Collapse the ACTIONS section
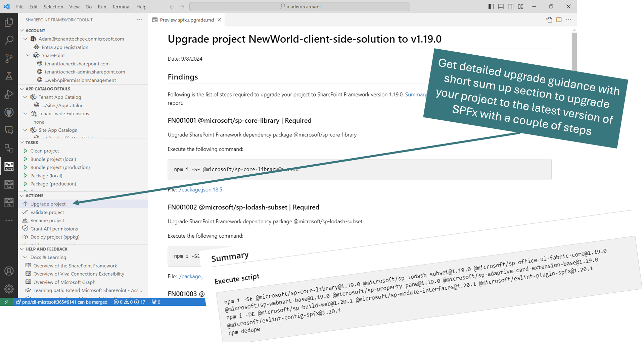This screenshot has height=342, width=644. click(x=22, y=195)
